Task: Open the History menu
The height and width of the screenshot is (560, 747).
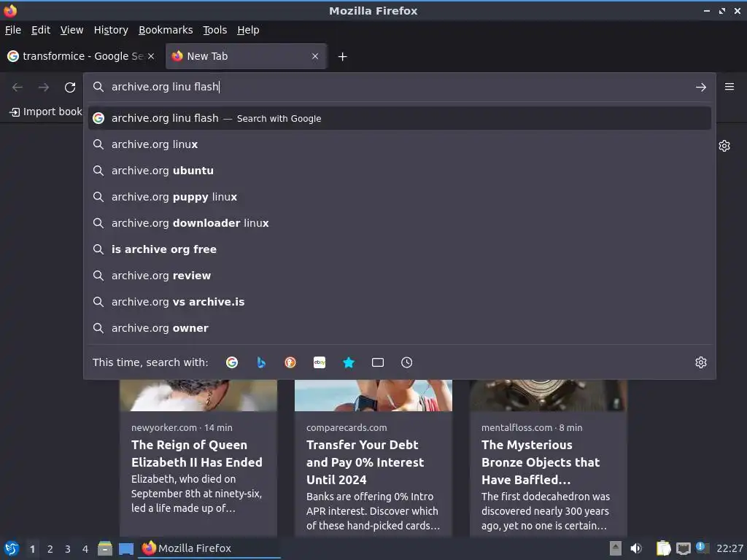Action: pyautogui.click(x=111, y=30)
